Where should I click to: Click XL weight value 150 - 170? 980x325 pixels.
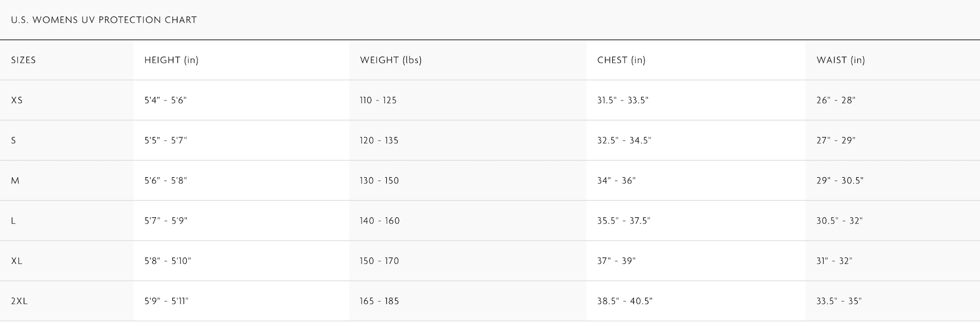379,261
